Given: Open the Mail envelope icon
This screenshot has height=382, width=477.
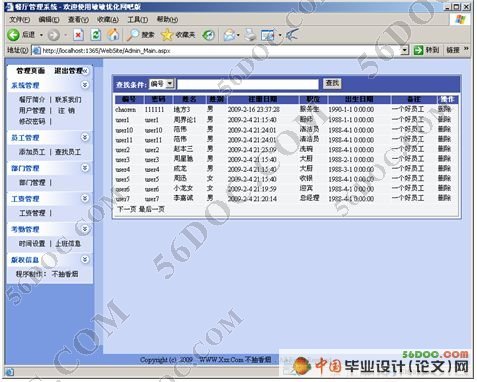Looking at the screenshot, I should pyautogui.click(x=229, y=35).
